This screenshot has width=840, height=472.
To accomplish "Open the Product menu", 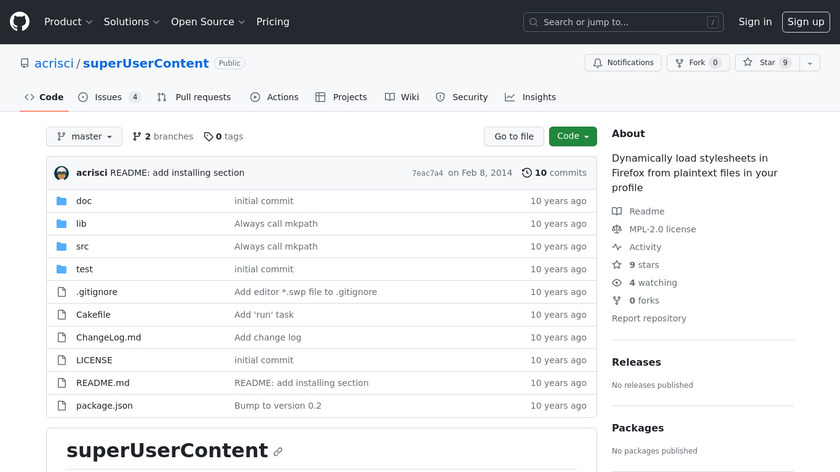I will pyautogui.click(x=68, y=22).
